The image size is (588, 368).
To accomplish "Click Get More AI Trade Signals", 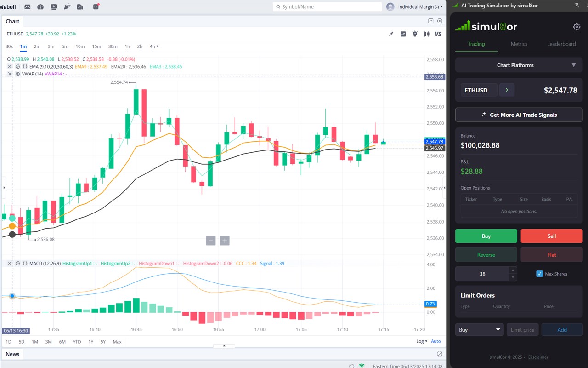I will [x=519, y=115].
